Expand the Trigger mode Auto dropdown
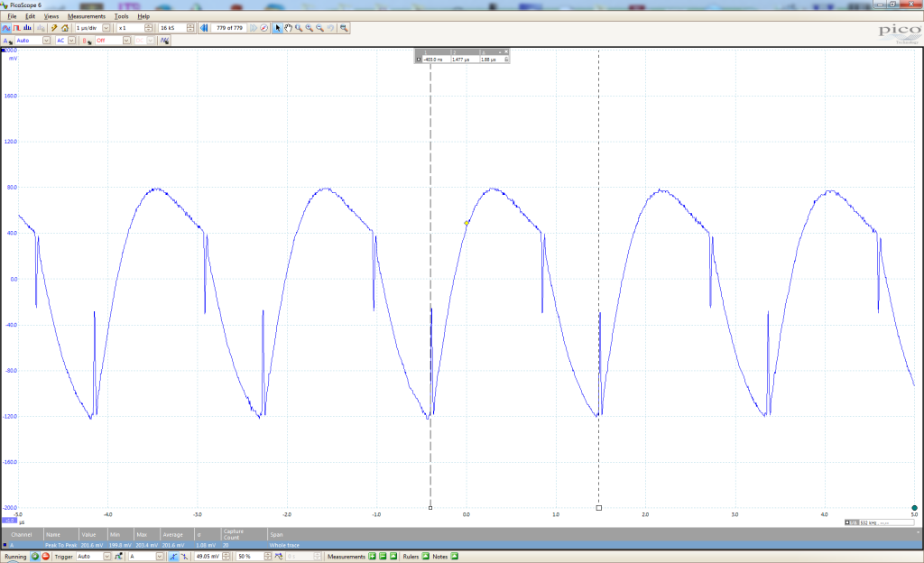Viewport: 924px width, 563px height. (106, 557)
